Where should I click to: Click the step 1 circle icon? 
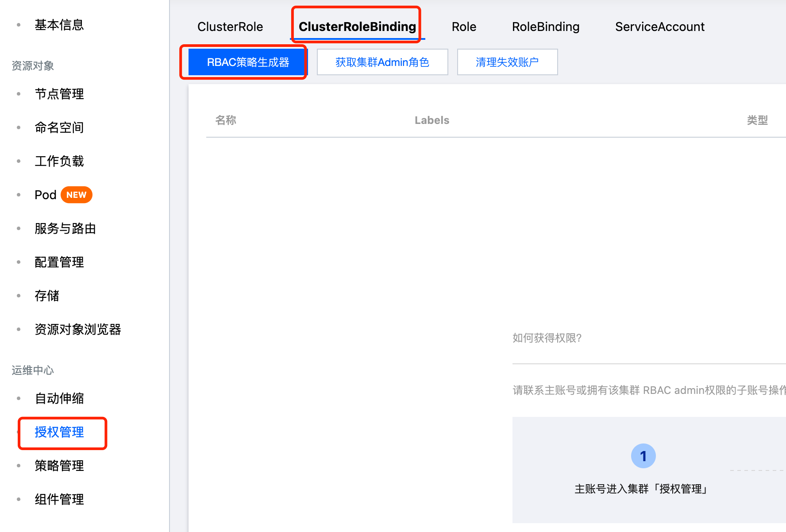point(643,456)
